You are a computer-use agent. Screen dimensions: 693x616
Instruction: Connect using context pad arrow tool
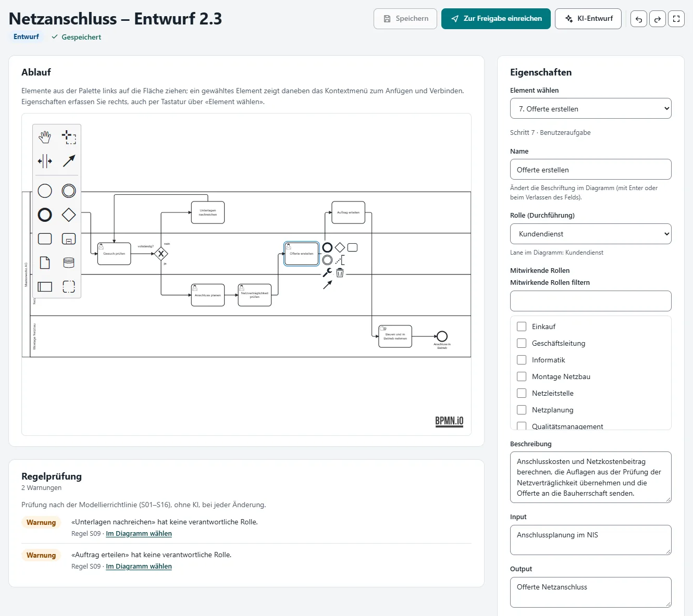[x=327, y=285]
